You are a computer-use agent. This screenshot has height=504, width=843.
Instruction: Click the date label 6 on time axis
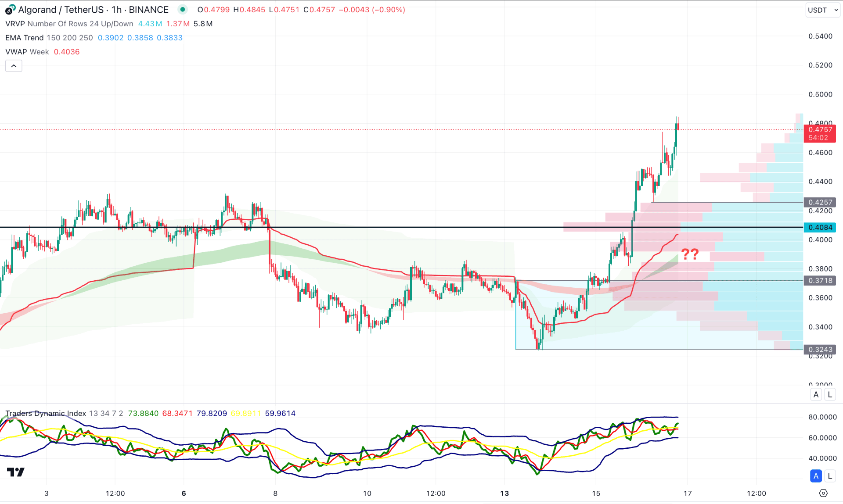tap(184, 493)
